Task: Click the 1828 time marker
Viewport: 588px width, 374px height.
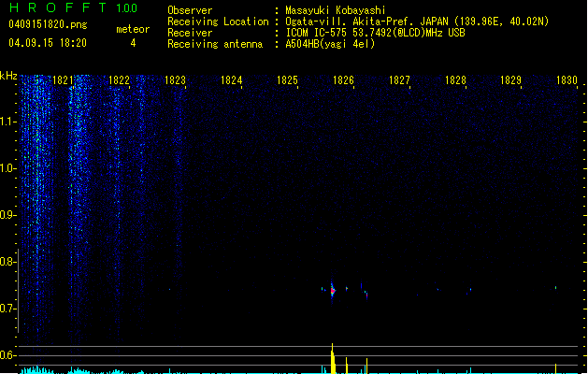Action: coord(455,80)
